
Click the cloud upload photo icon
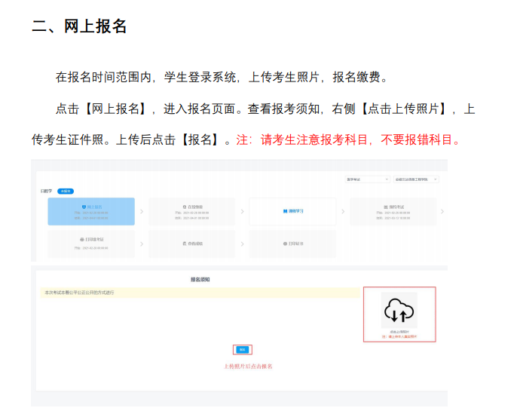tap(399, 311)
